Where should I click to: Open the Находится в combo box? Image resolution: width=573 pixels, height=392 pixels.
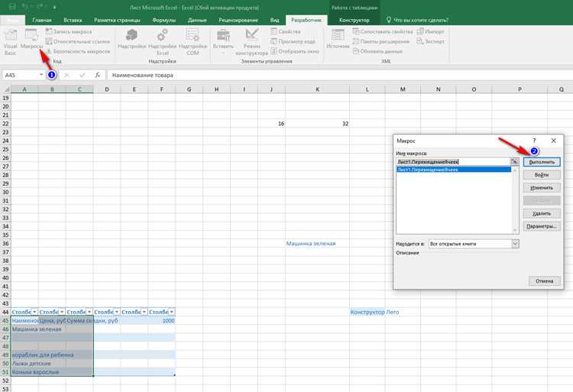tap(474, 244)
